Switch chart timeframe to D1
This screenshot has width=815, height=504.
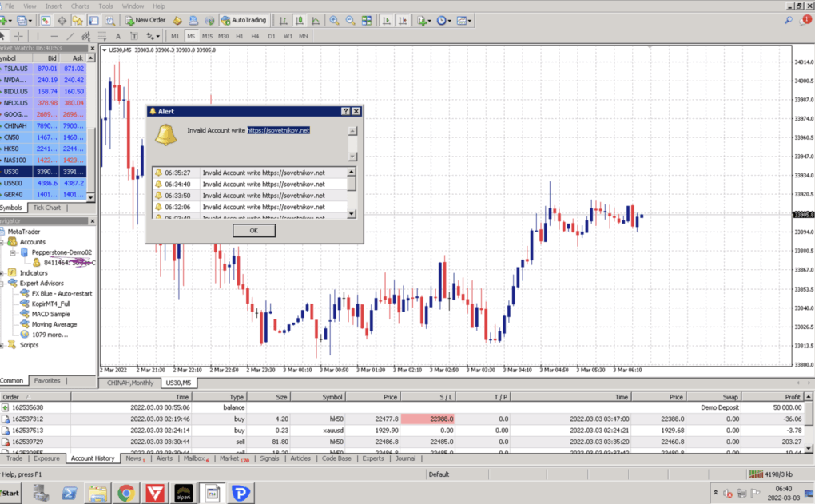coord(272,36)
